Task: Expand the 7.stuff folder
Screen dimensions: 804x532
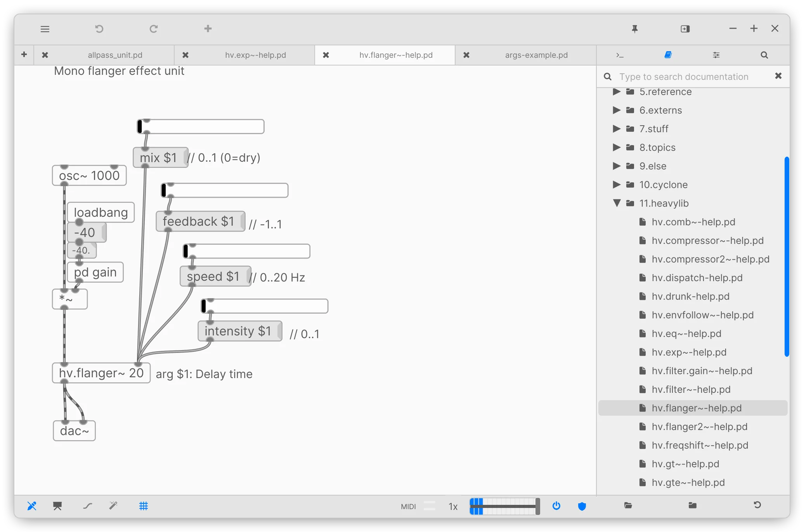Action: 616,129
